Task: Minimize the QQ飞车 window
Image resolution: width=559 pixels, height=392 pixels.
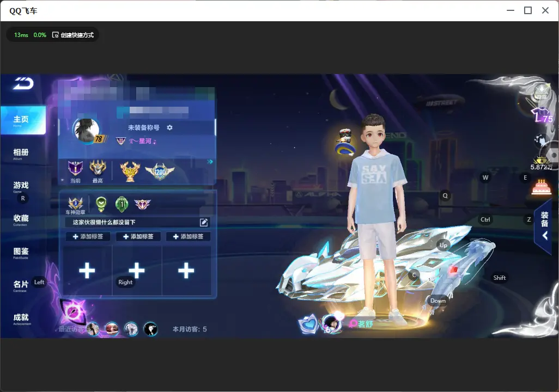Action: [x=511, y=11]
